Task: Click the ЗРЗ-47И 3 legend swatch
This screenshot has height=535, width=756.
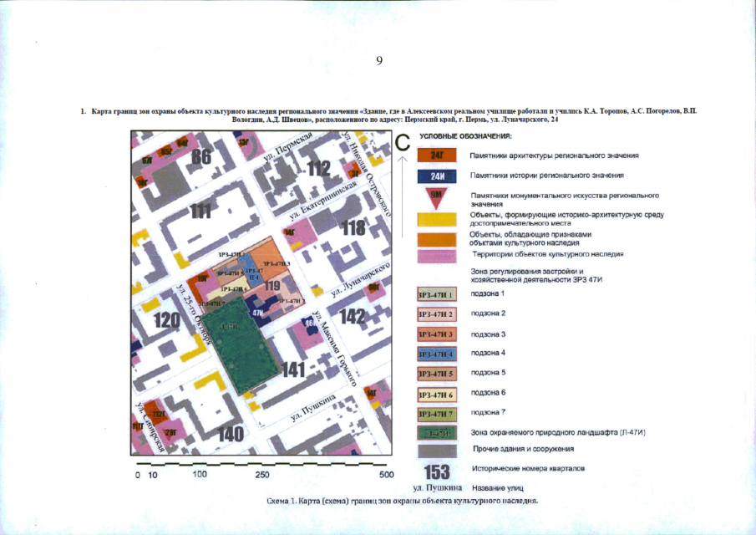Action: point(437,334)
